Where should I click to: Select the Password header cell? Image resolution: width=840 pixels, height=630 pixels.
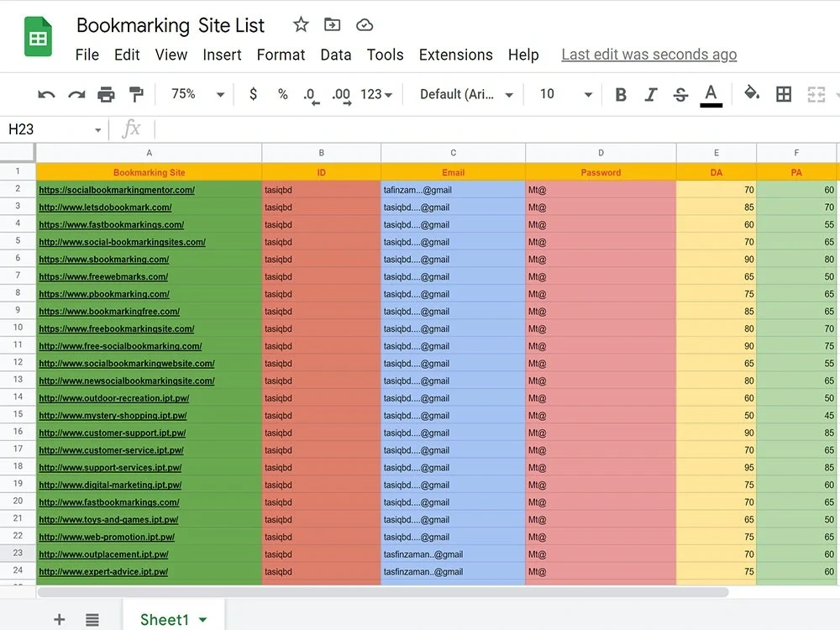click(x=601, y=172)
